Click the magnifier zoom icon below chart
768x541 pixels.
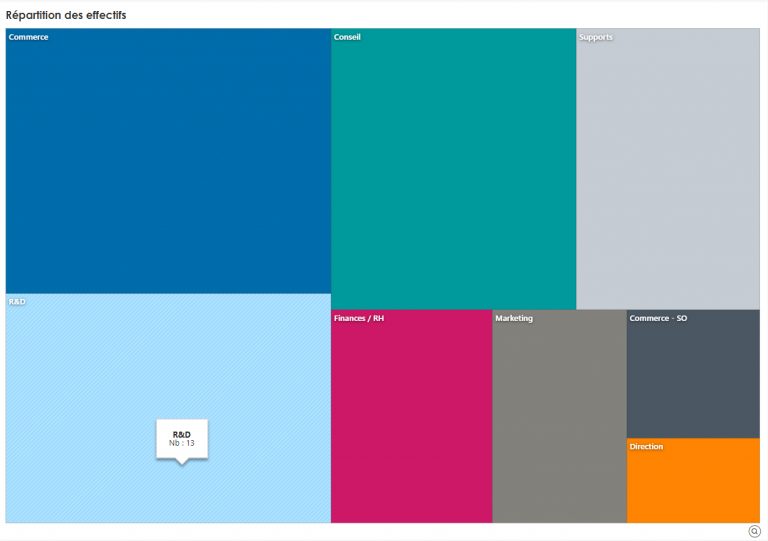755,531
